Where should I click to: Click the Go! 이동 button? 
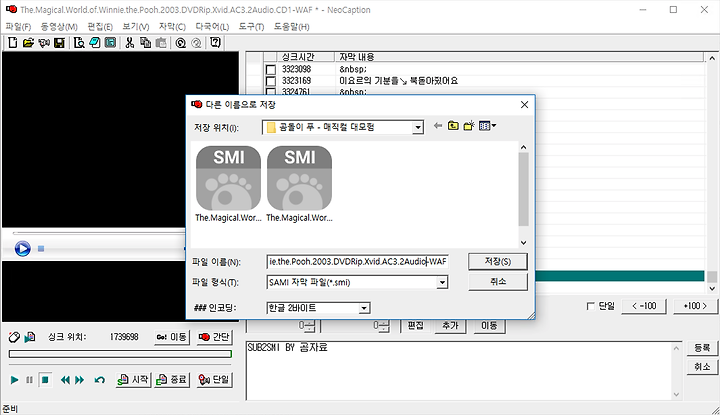pyautogui.click(x=172, y=337)
